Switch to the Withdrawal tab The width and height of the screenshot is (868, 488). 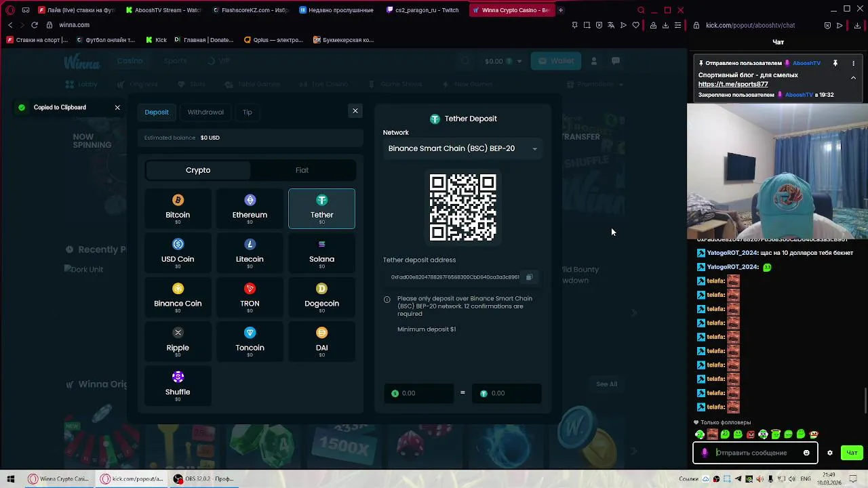click(x=205, y=112)
